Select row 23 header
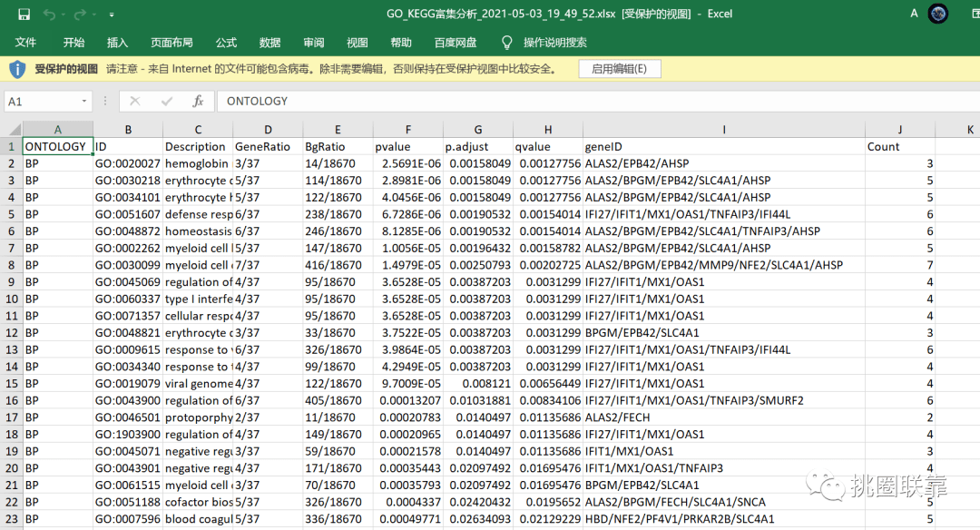Image resolution: width=980 pixels, height=530 pixels. 11,519
